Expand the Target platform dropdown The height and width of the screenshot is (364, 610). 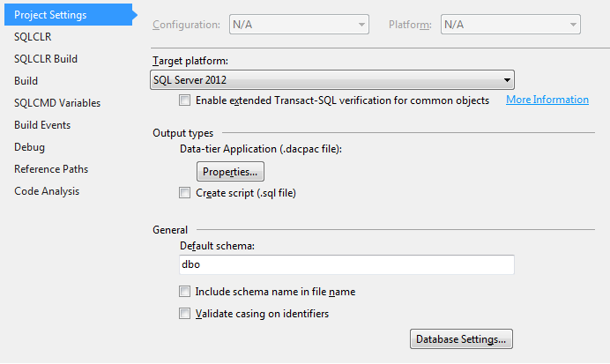pos(332,79)
